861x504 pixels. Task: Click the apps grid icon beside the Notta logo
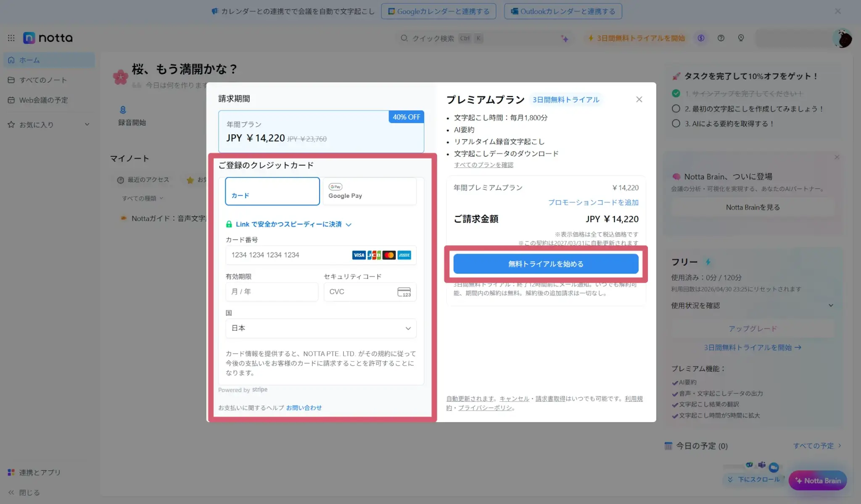point(11,38)
